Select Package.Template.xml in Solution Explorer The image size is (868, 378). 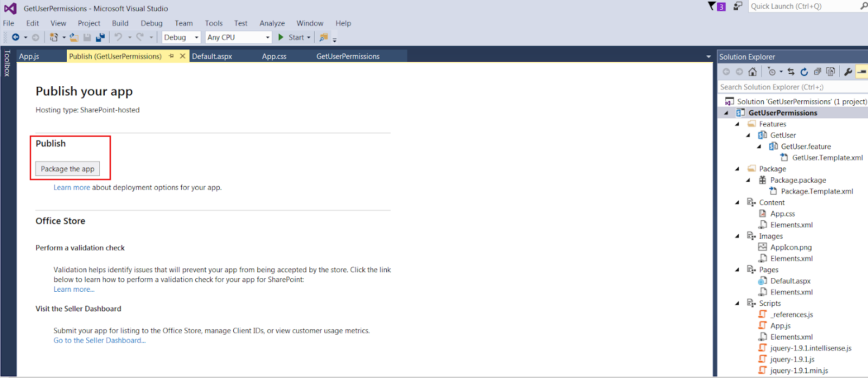[x=817, y=191]
